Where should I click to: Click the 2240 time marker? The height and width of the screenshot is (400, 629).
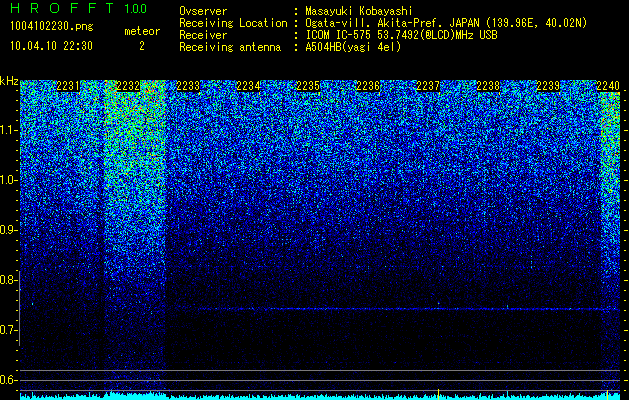[x=608, y=86]
